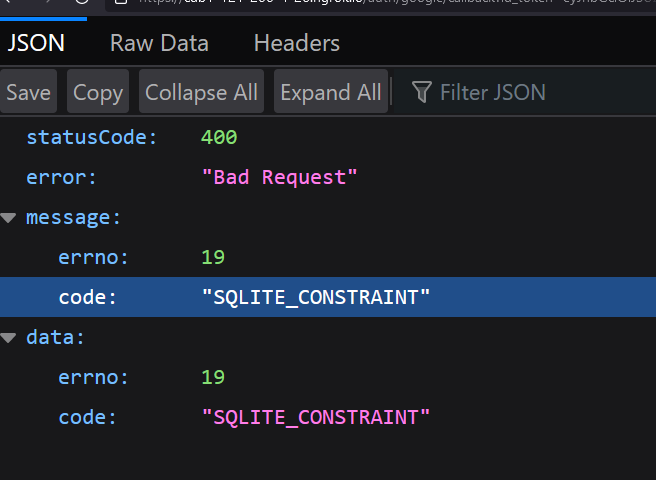
Task: Select the highlighted code row under message
Action: [x=328, y=297]
